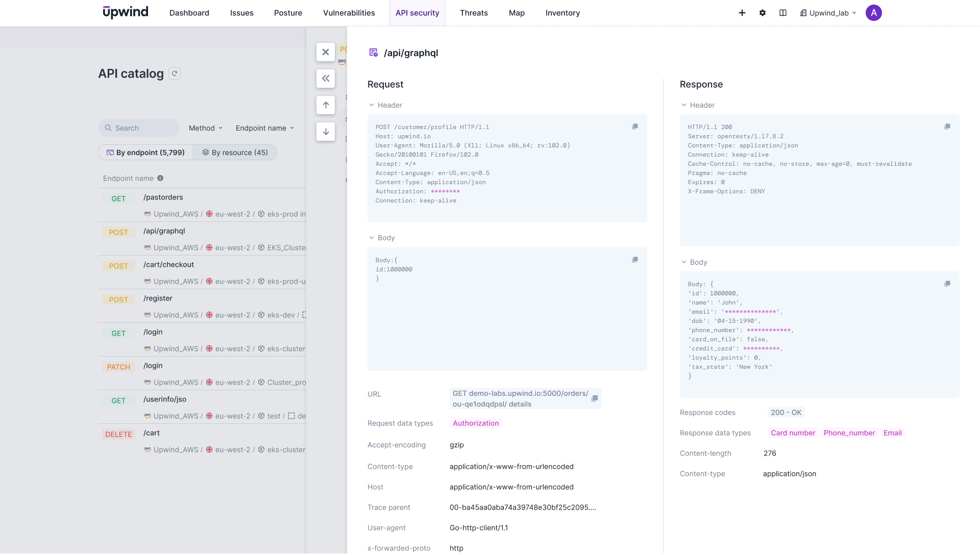Open the Upwind_lab organization dropdown
Viewport: 980px width, 555px height.
click(x=827, y=13)
